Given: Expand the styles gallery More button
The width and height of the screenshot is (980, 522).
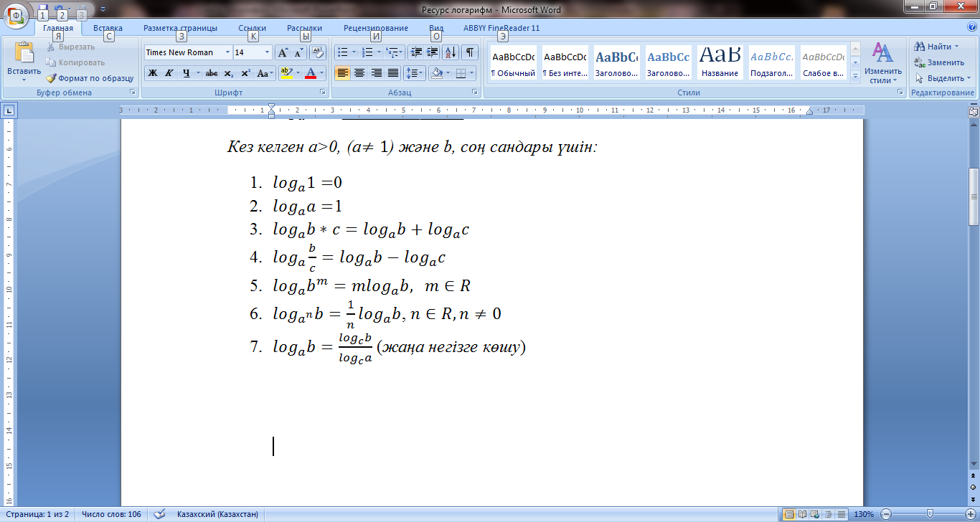Looking at the screenshot, I should click(x=855, y=75).
